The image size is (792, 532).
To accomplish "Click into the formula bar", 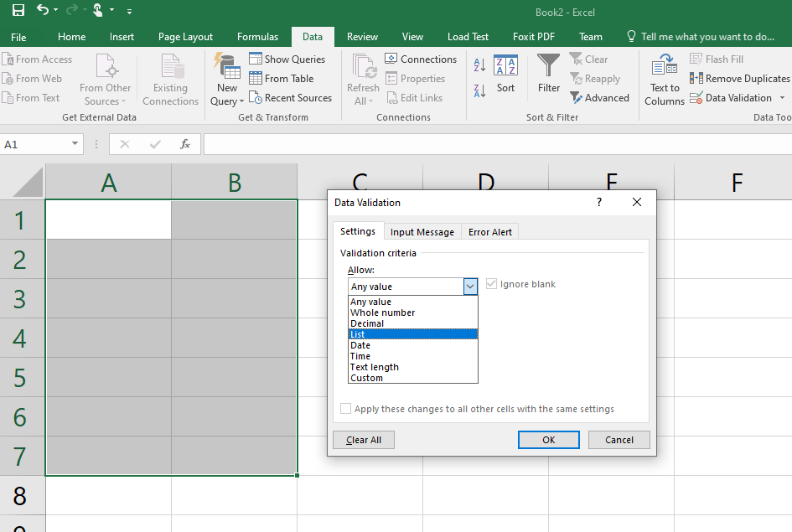I will [x=498, y=144].
